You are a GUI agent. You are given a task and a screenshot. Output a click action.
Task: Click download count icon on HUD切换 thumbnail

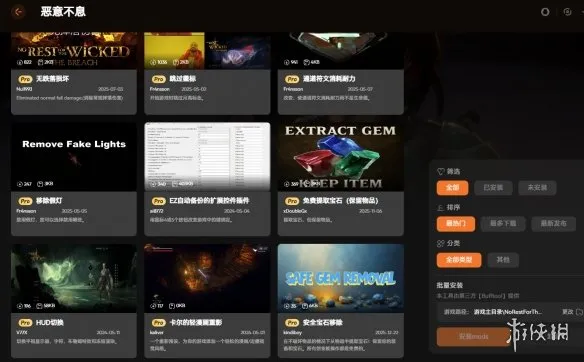[x=20, y=306]
